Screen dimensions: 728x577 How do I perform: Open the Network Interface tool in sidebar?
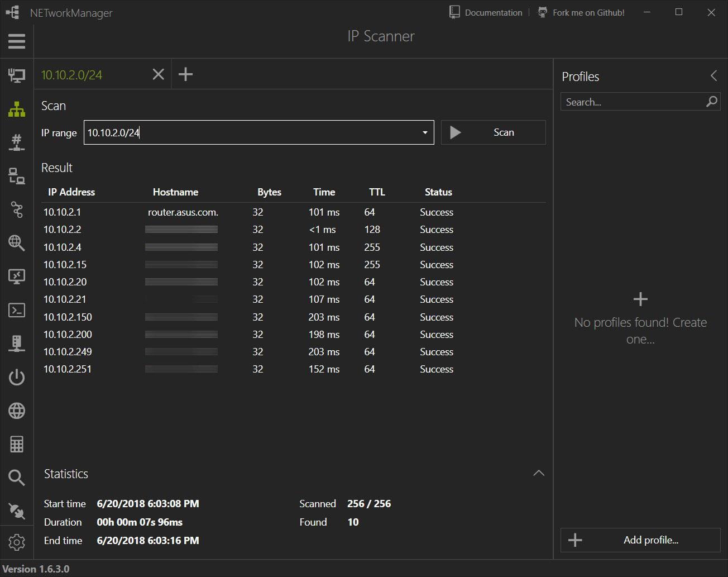(x=17, y=75)
